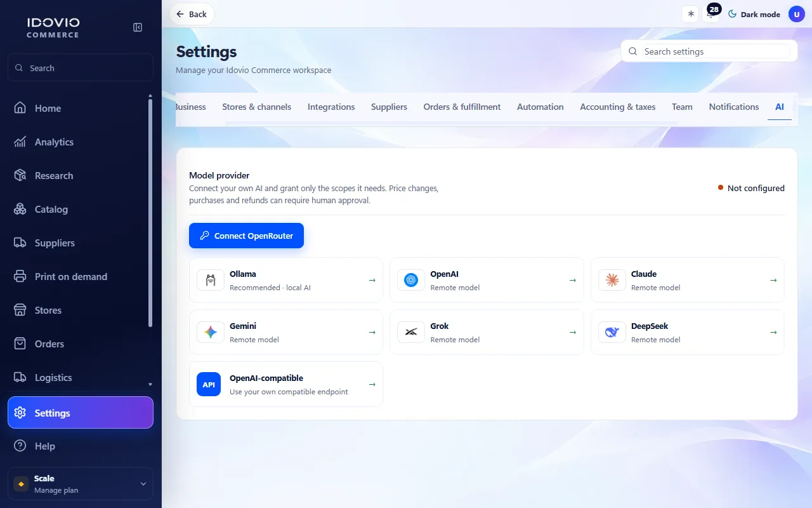Click the Home house icon in sidebar
Viewport: 812px width, 508px height.
pos(20,108)
